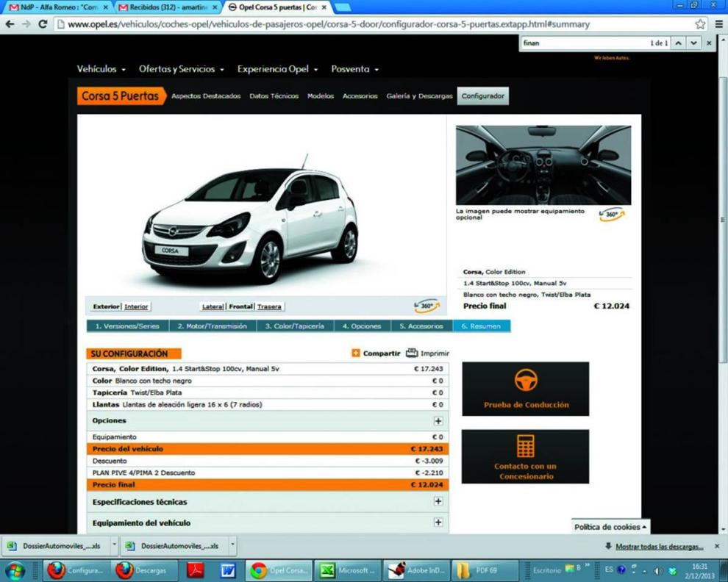Open the PDF 69 folder taskbar item
Viewport: 728px width, 582px height.
485,570
